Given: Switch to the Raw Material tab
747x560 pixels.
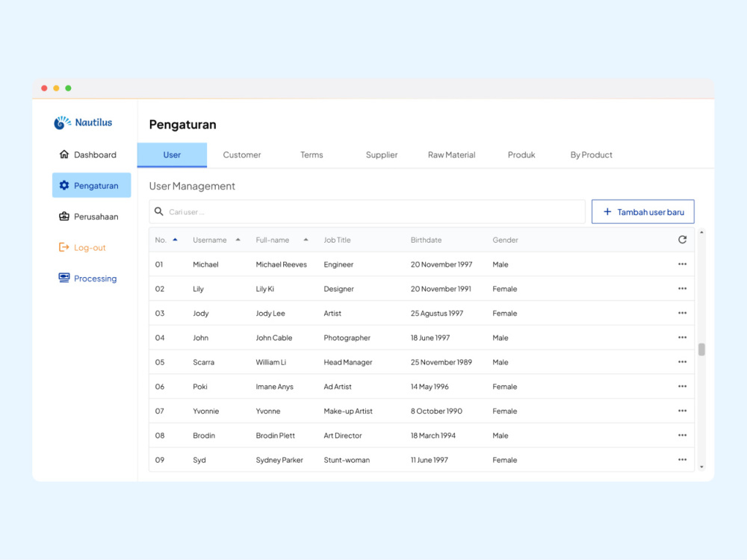Looking at the screenshot, I should point(452,155).
